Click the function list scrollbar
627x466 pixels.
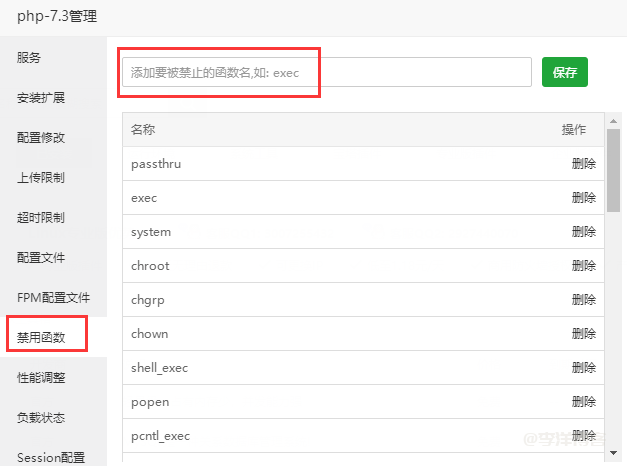pos(613,170)
